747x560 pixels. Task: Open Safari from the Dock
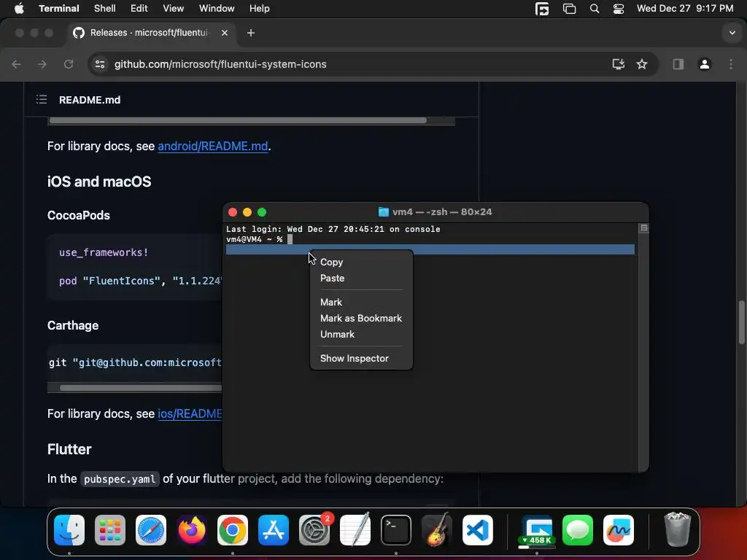pyautogui.click(x=151, y=530)
